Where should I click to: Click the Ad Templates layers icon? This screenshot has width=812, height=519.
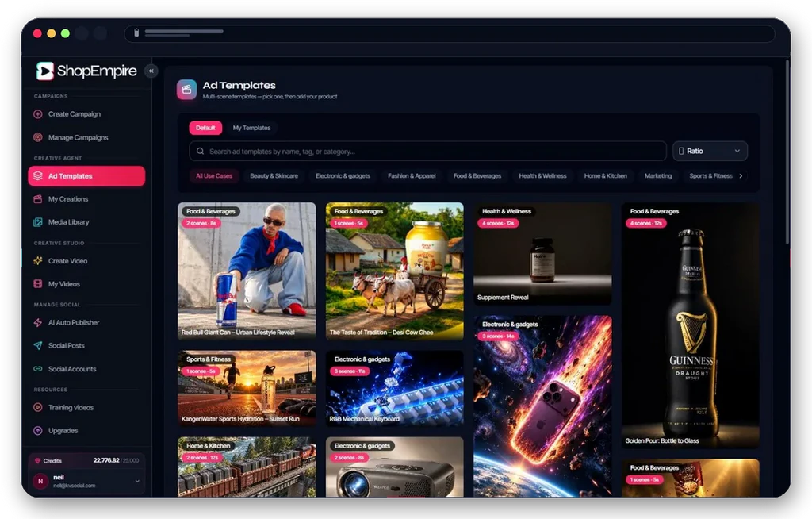(38, 175)
